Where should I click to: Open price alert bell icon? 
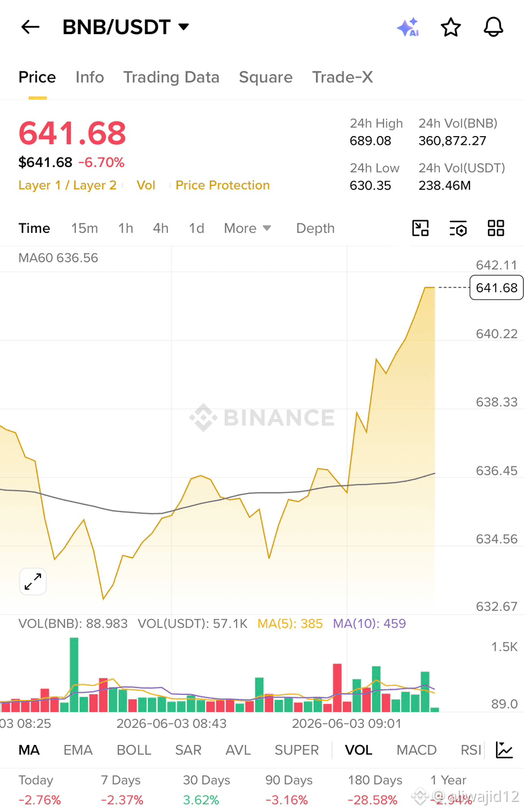(494, 27)
